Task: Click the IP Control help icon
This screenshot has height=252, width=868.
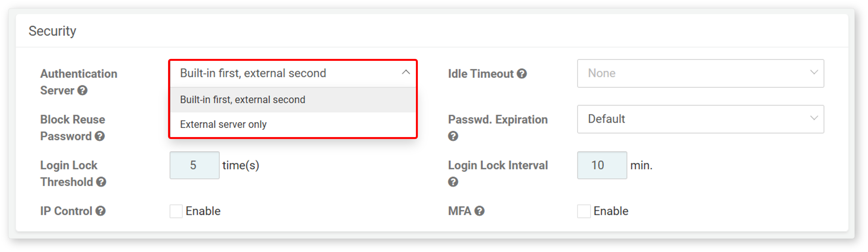Action: click(100, 211)
